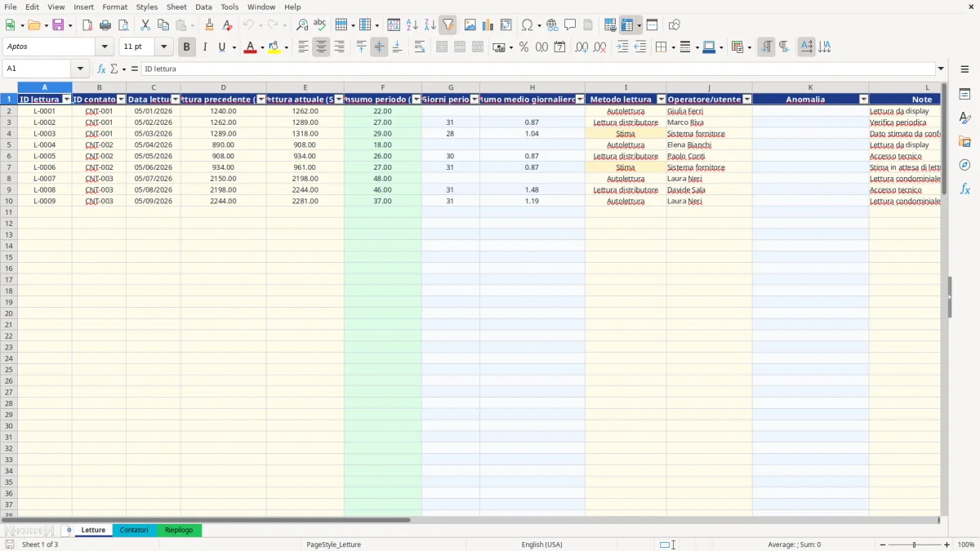Viewport: 980px width, 551px height.
Task: Open the Anomalia column filter dropdown
Action: click(x=864, y=100)
